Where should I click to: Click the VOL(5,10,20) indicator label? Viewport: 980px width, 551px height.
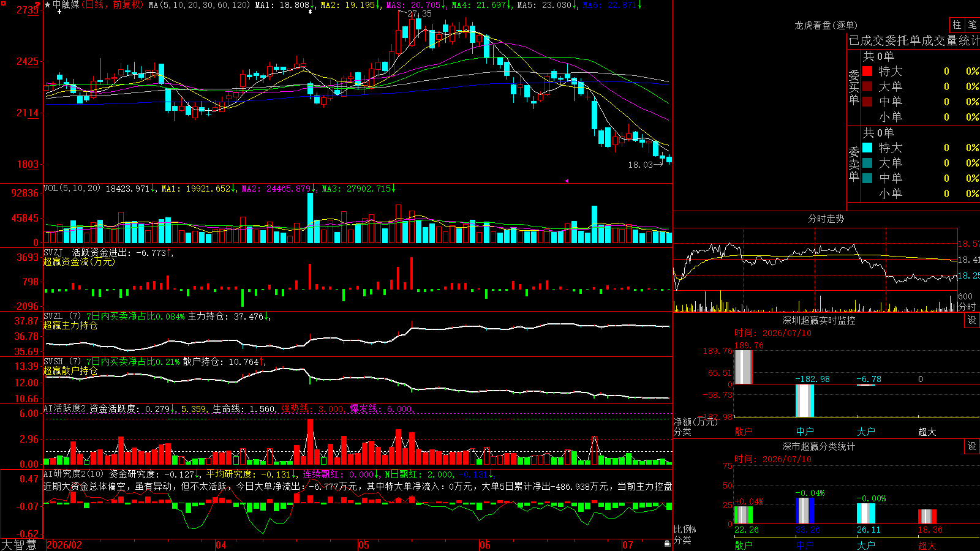point(72,188)
